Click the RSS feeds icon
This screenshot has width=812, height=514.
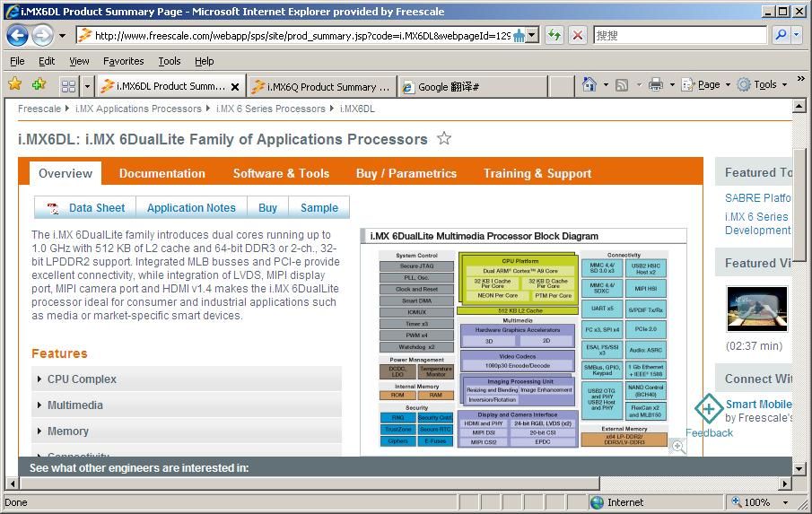pyautogui.click(x=622, y=85)
